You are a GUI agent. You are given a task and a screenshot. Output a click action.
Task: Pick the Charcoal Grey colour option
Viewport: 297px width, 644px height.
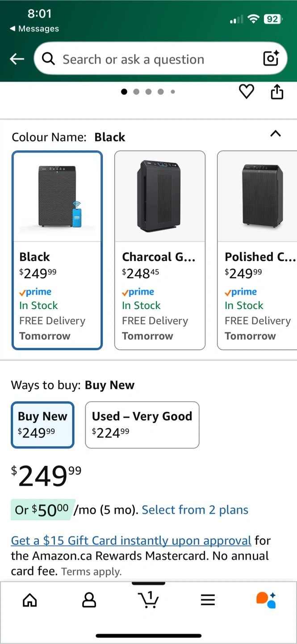click(x=160, y=250)
